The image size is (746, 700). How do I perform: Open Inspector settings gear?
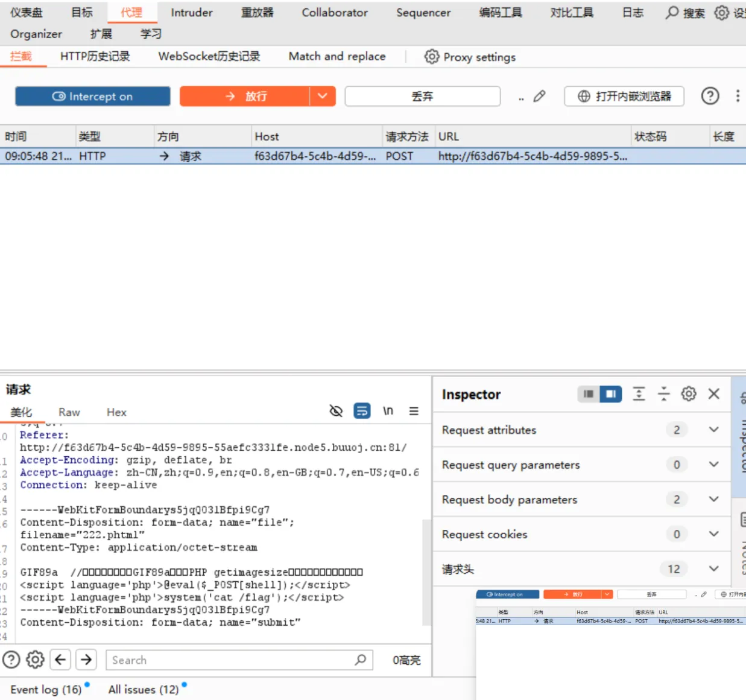pos(689,394)
